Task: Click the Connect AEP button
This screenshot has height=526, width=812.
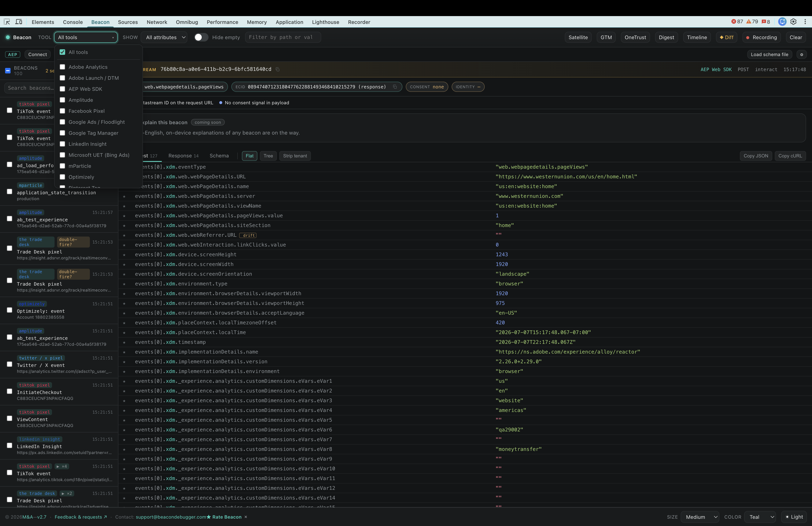Action: click(37, 55)
